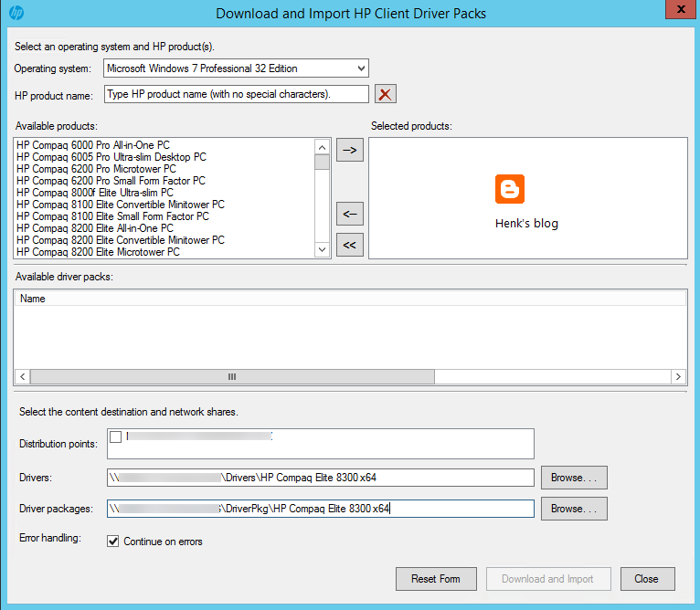Click right arrow of driver packs horizontal scrollbar
Viewport: 700px width, 610px height.
tap(678, 376)
